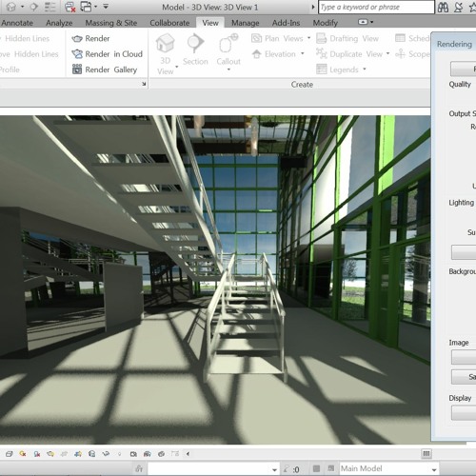Screen dimensions: 476x476
Task: Open the Elevation dropdown arrow
Action: tap(303, 53)
